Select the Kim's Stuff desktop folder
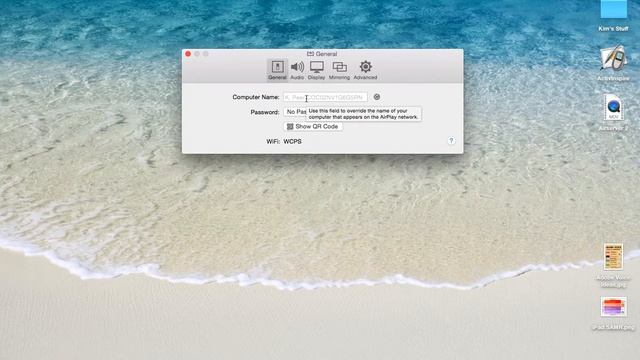This screenshot has width=640, height=360. 613,16
